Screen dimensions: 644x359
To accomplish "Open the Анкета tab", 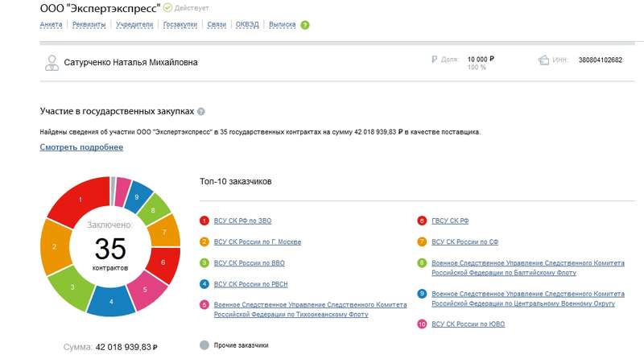I will click(x=51, y=25).
